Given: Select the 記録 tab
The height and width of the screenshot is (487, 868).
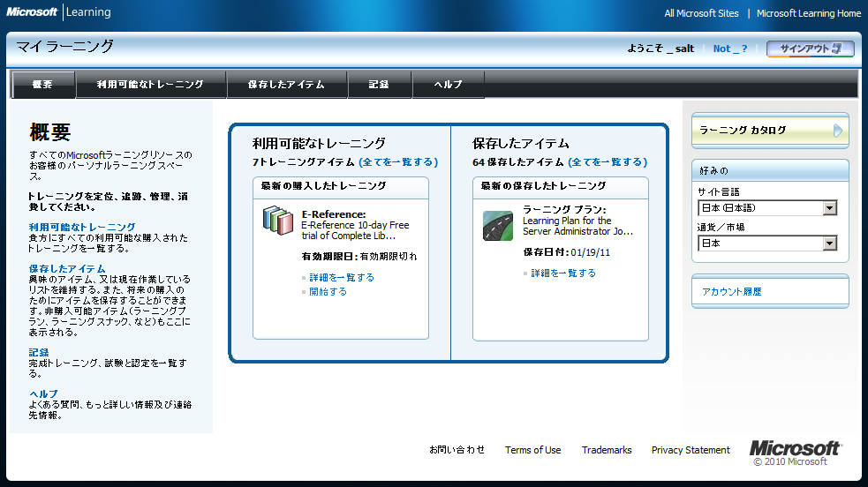Looking at the screenshot, I should click(x=379, y=85).
